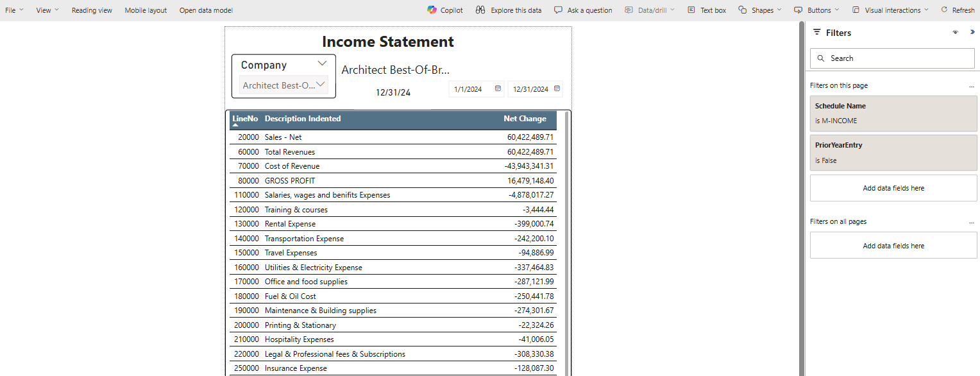Viewport: 980px width, 376px height.
Task: Click Open data model
Action: pyautogui.click(x=206, y=10)
